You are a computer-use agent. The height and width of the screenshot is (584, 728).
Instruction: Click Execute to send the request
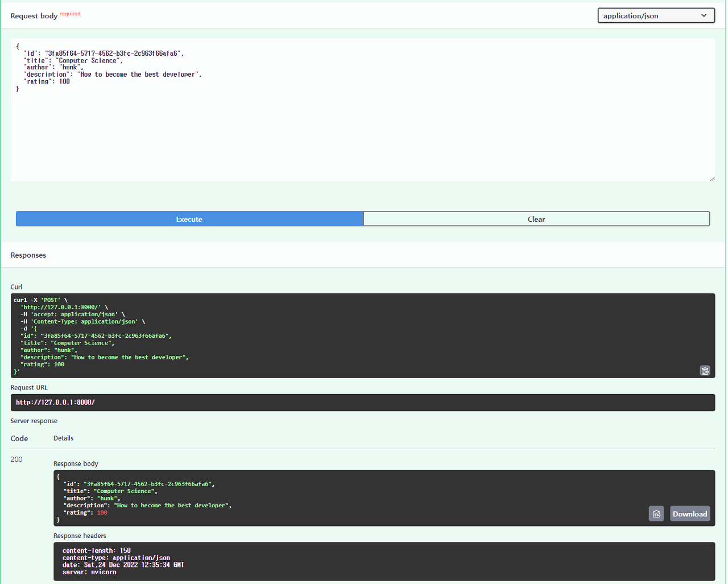tap(189, 219)
